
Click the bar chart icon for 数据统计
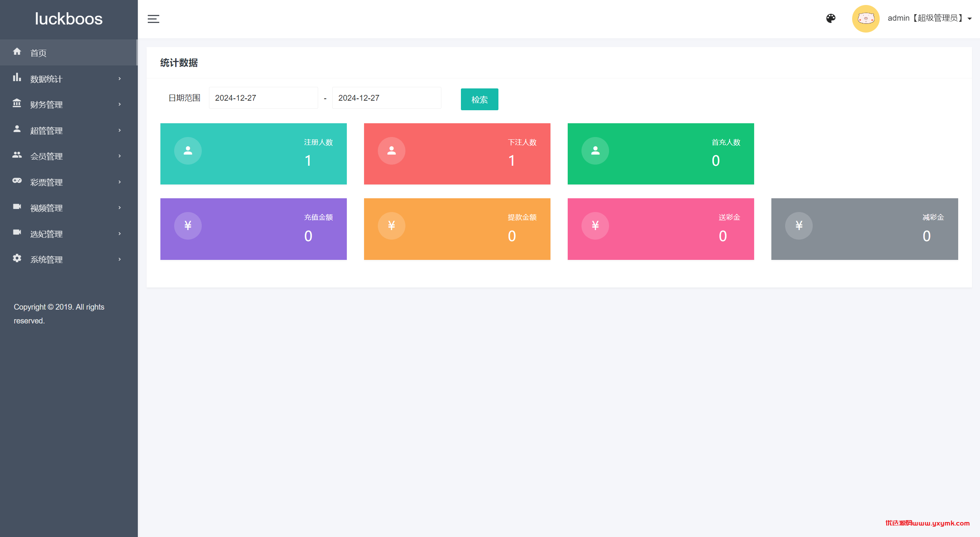click(17, 78)
